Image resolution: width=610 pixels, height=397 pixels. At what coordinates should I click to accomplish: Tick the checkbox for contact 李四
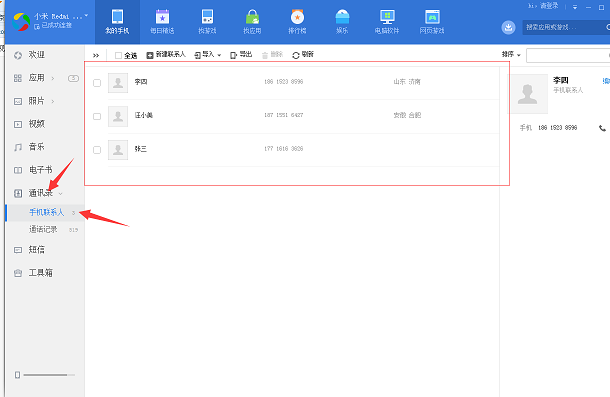pyautogui.click(x=97, y=83)
